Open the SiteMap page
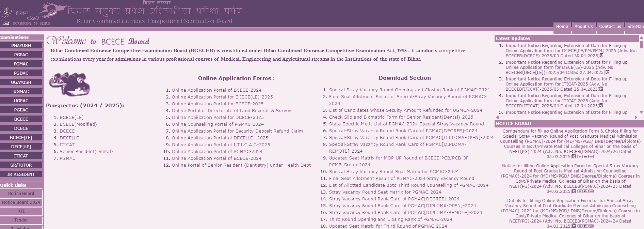 (635, 27)
